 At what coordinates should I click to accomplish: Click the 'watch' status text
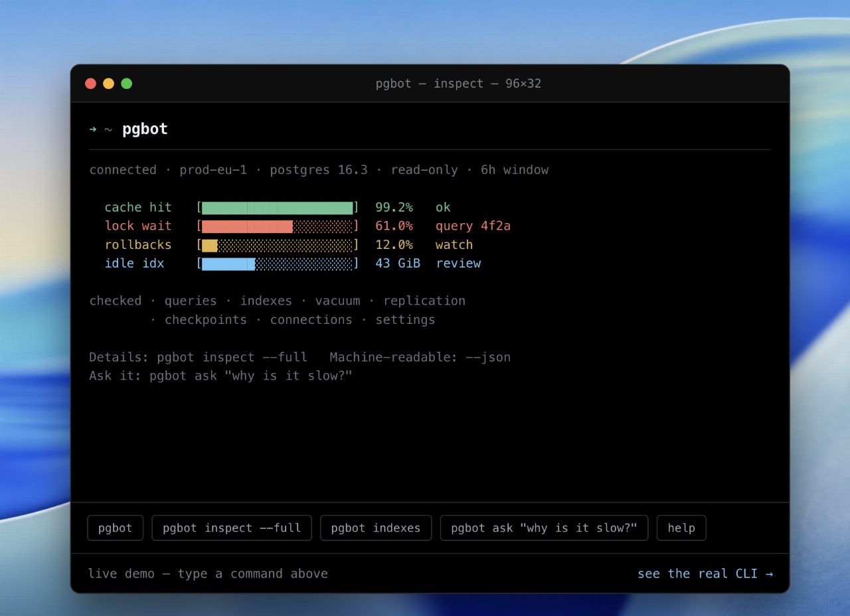454,244
